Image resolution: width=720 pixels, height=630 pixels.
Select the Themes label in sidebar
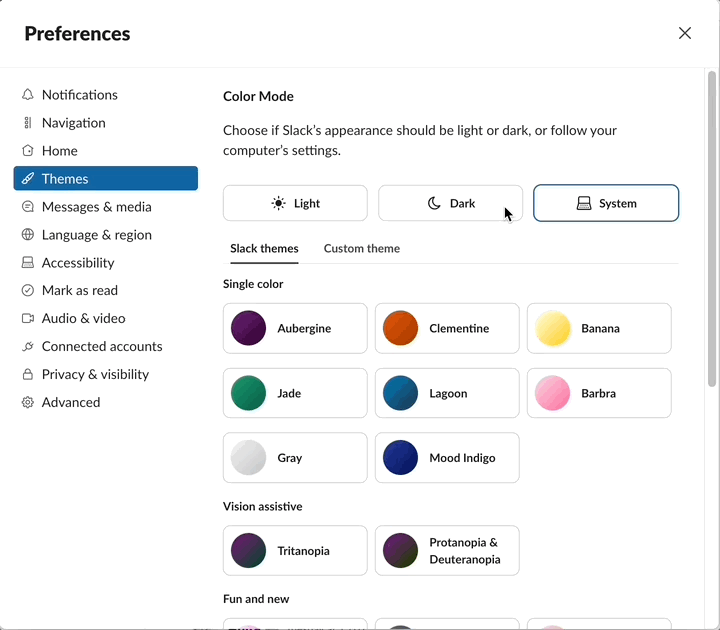pyautogui.click(x=65, y=179)
